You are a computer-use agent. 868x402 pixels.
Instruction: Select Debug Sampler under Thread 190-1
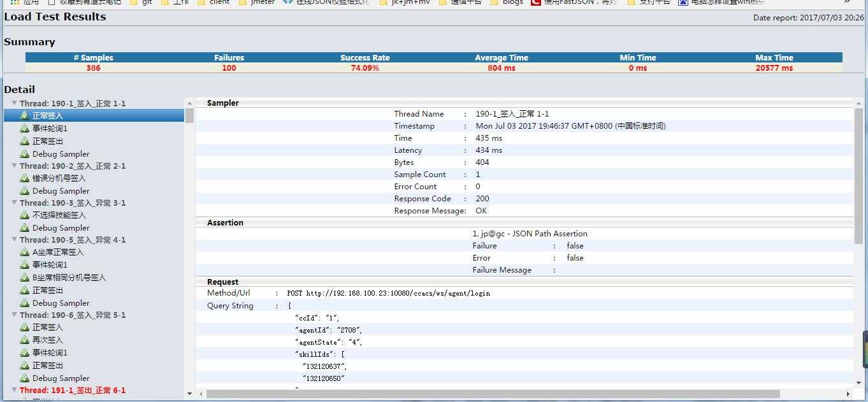[x=61, y=154]
